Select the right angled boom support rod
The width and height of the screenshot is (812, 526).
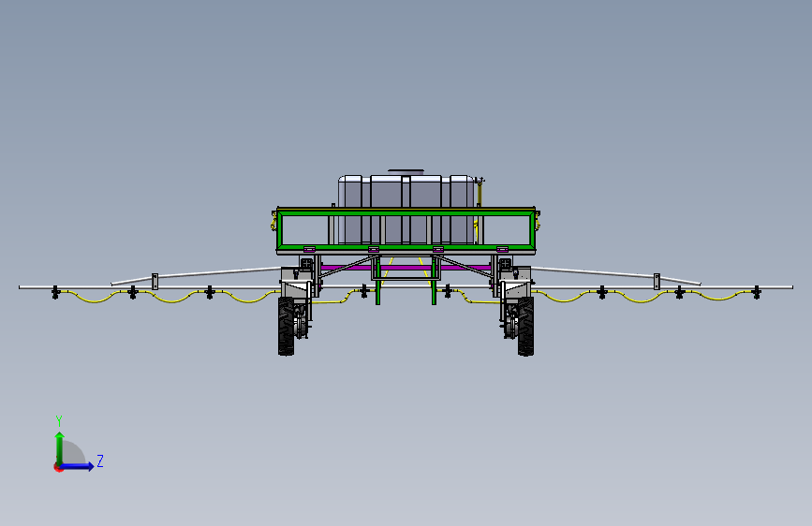pos(615,275)
